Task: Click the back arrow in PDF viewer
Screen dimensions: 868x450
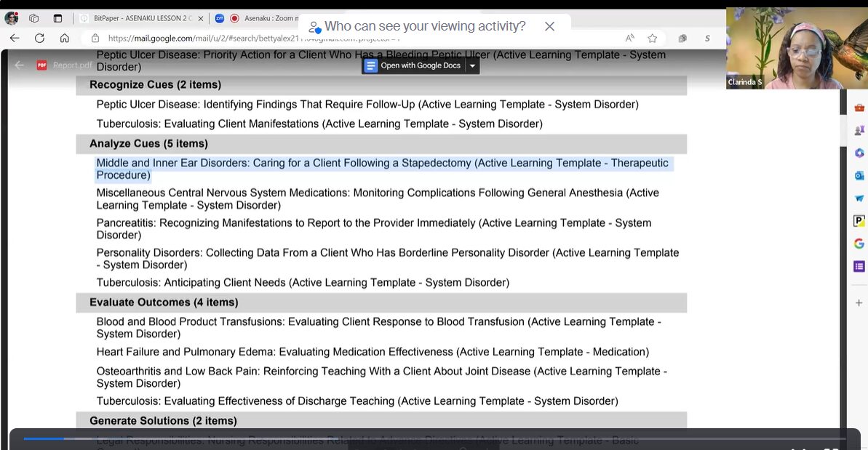Action: 20,65
